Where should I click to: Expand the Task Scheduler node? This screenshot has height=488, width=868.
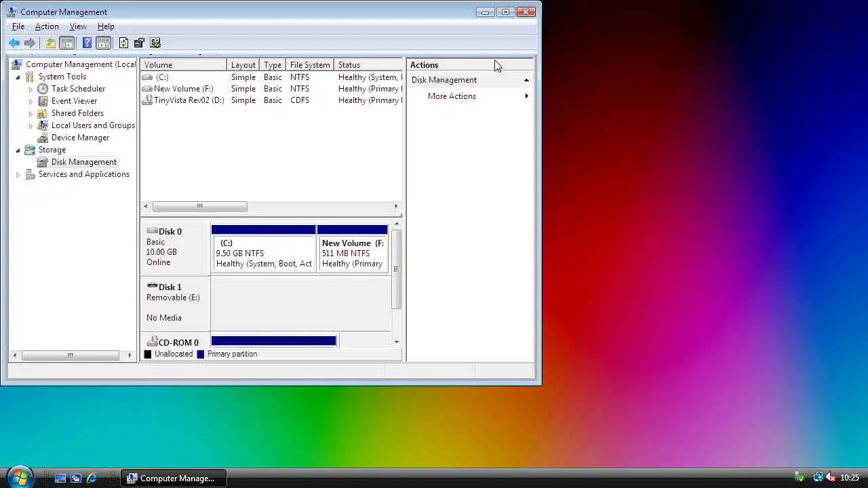point(31,89)
